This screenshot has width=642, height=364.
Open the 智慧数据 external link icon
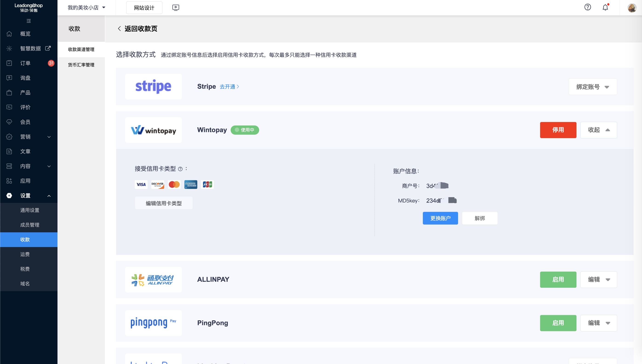(x=48, y=48)
